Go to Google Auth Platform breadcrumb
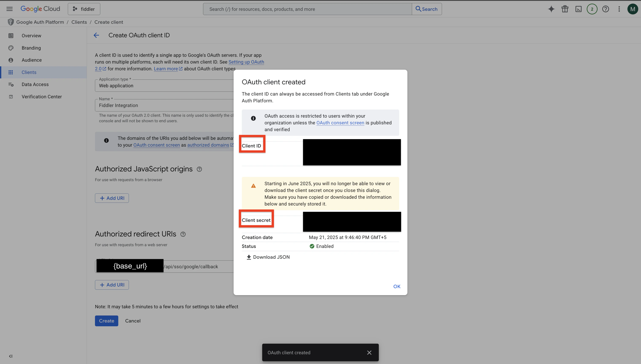This screenshot has width=641, height=364. [40, 22]
